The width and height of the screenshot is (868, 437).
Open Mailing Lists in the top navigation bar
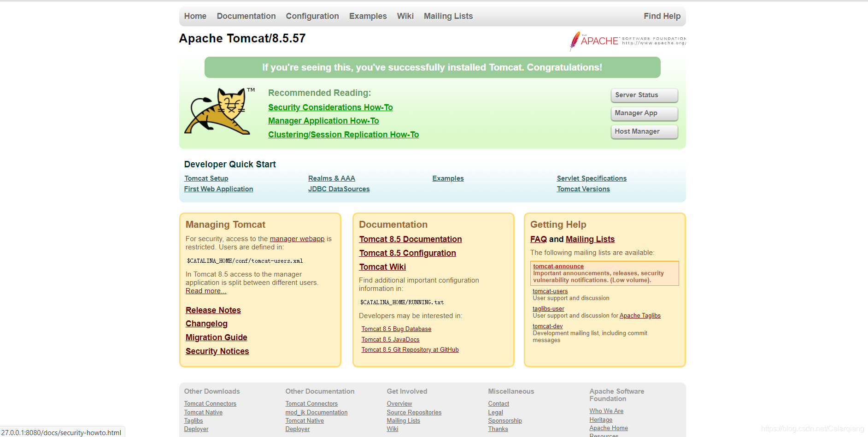click(x=448, y=16)
